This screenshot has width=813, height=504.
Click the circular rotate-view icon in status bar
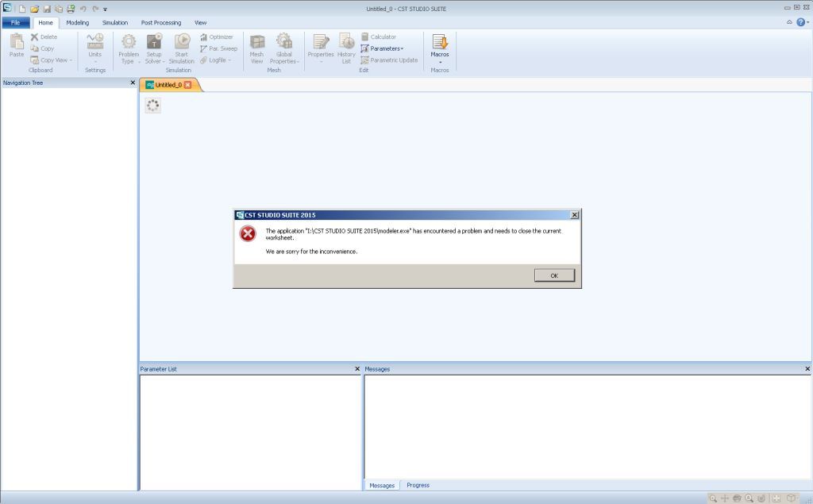pos(761,498)
